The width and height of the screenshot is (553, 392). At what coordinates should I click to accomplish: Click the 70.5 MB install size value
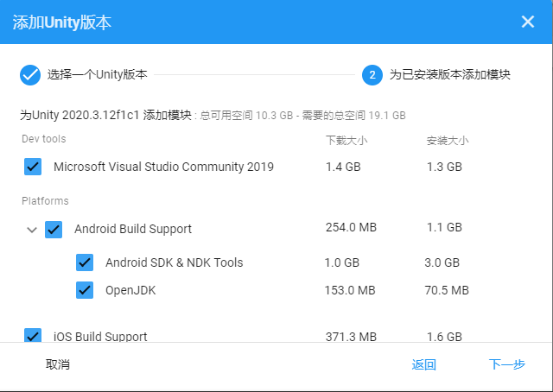(447, 290)
